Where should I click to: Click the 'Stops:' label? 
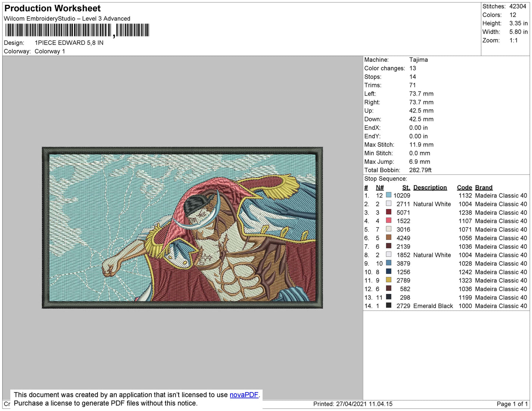373,77
